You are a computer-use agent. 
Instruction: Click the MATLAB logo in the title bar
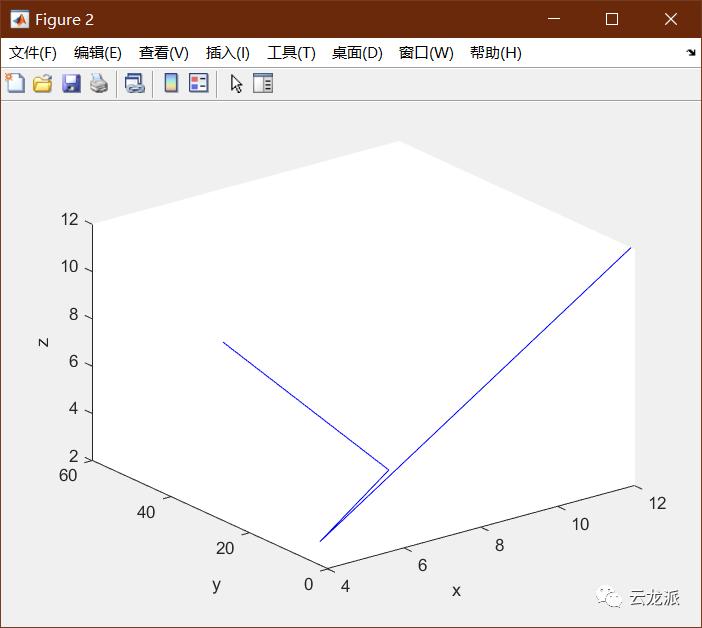click(x=19, y=19)
